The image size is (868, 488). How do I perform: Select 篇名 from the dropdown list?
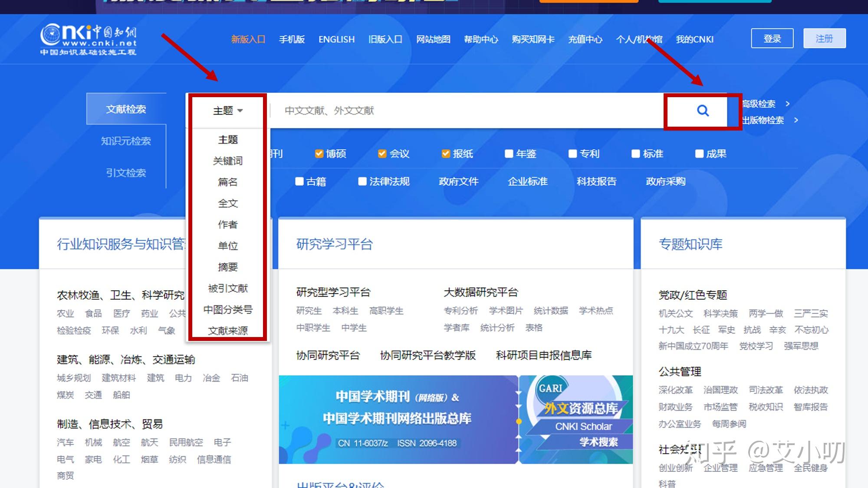pos(228,182)
